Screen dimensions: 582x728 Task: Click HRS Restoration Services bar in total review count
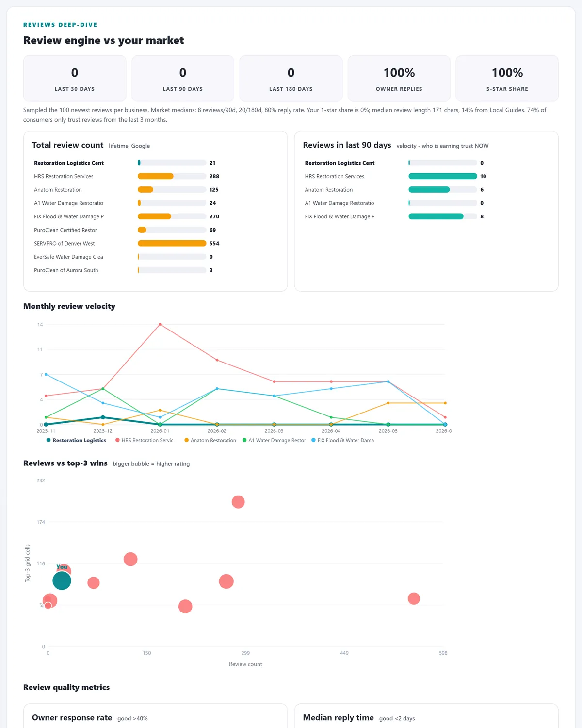pyautogui.click(x=156, y=176)
